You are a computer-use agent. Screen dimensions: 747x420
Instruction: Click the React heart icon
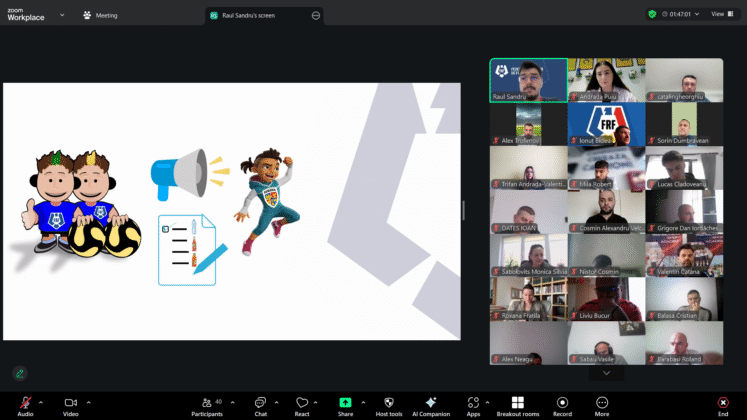coord(302,402)
